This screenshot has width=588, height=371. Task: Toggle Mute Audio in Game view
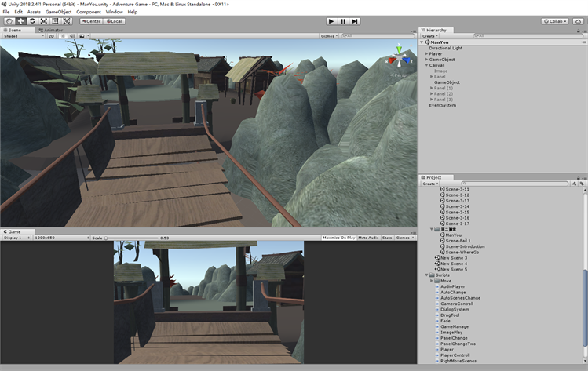[x=368, y=238]
